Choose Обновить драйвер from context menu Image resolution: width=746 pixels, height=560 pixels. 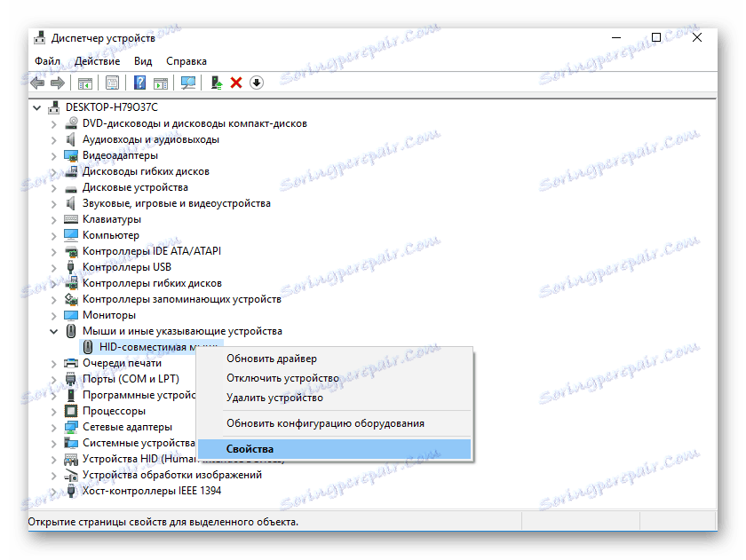[x=272, y=359]
